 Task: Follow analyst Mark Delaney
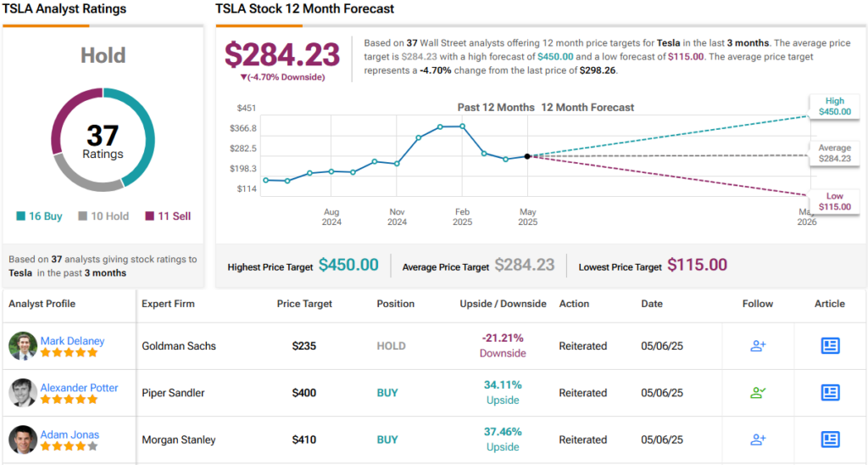758,346
